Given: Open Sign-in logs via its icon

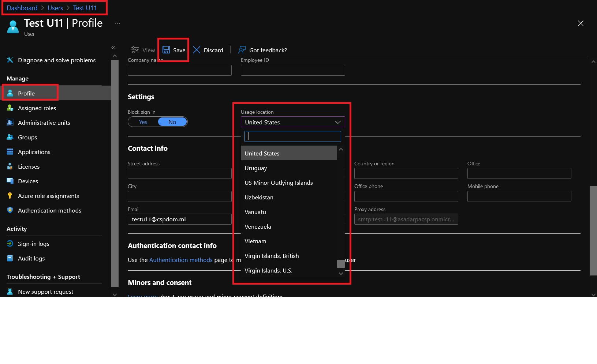Looking at the screenshot, I should 10,244.
